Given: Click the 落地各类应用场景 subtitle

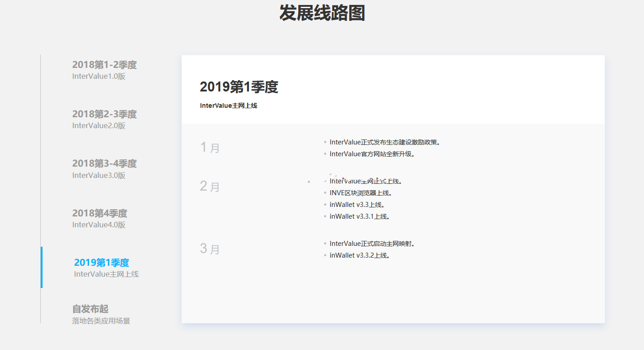Looking at the screenshot, I should tap(101, 321).
